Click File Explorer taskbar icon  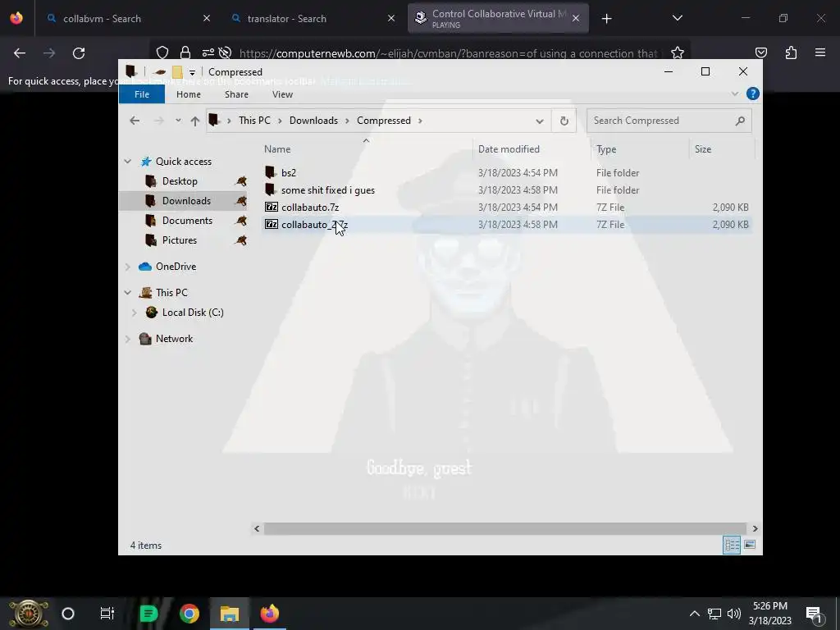pos(230,614)
